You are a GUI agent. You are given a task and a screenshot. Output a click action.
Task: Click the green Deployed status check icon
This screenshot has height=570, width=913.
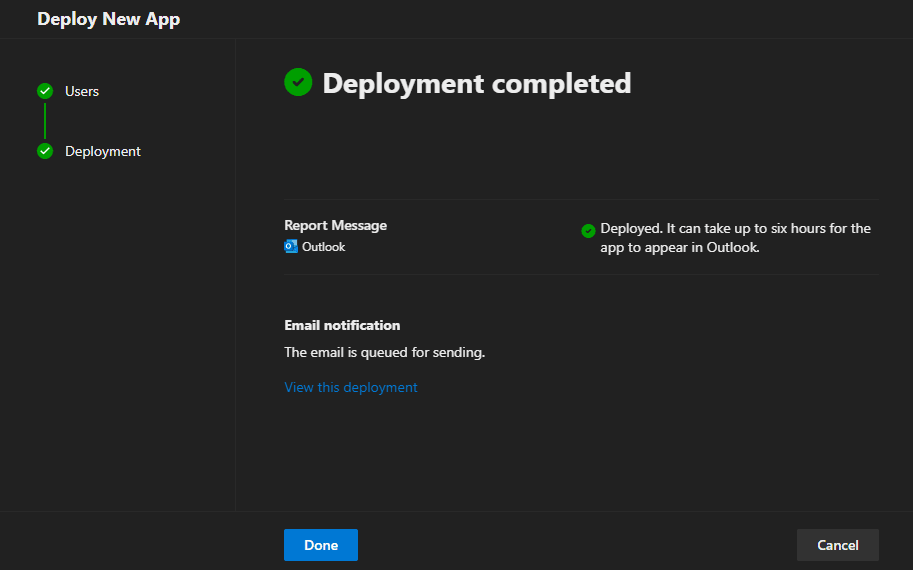588,230
